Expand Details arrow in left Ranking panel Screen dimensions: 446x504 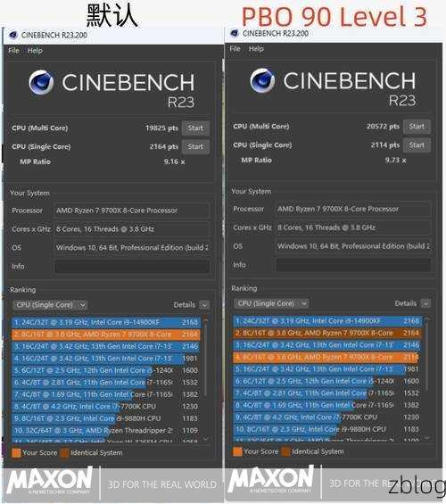pos(204,305)
